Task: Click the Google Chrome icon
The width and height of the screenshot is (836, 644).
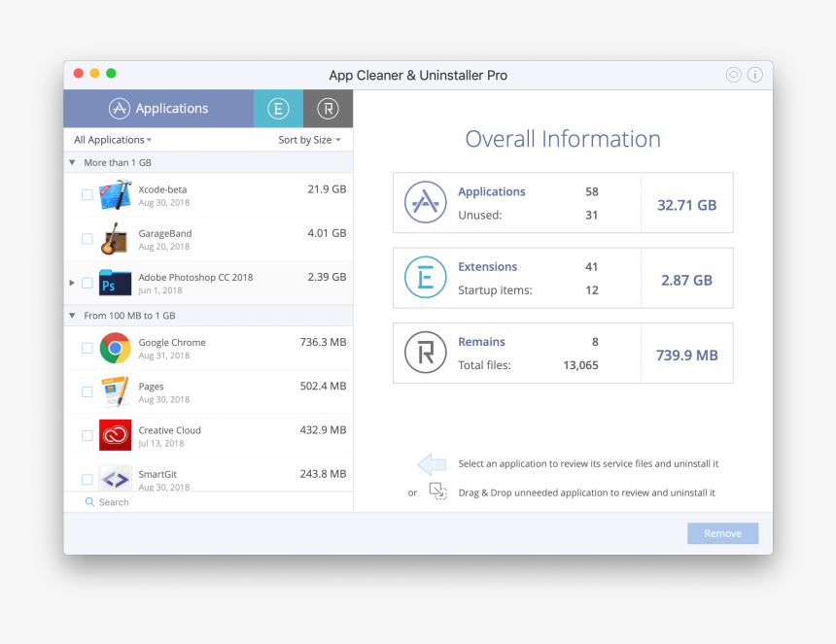Action: pyautogui.click(x=115, y=348)
